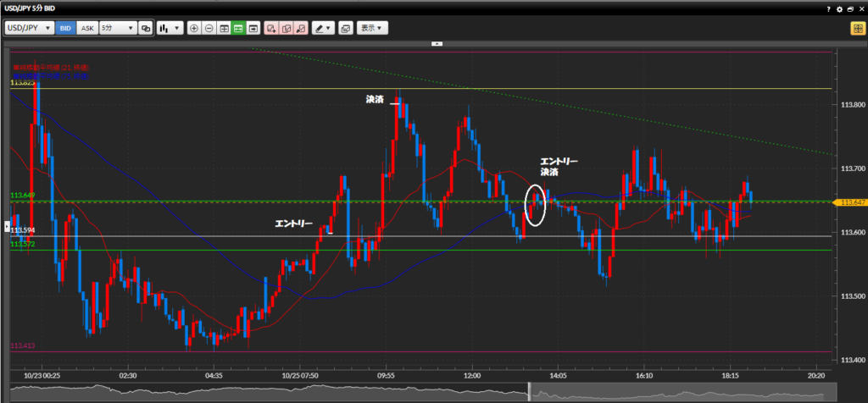The width and height of the screenshot is (868, 403).
Task: Click the chart copy icon before 表示
Action: point(346,28)
